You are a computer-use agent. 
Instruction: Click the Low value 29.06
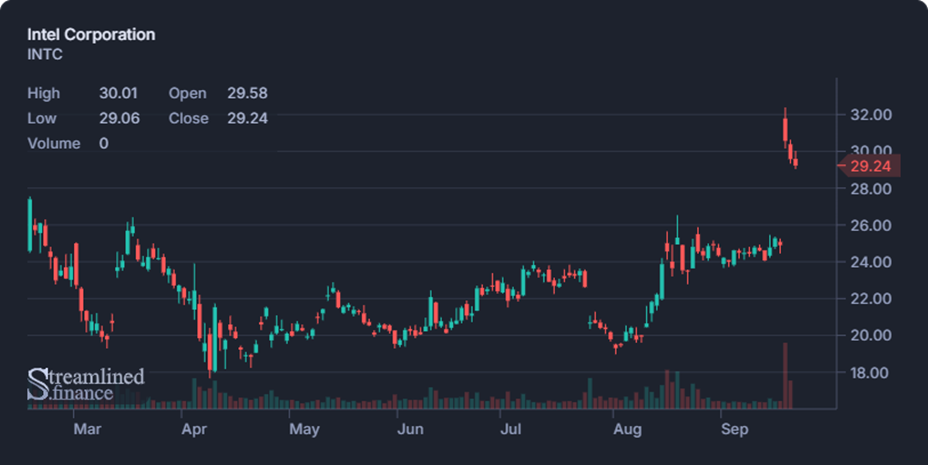point(120,118)
